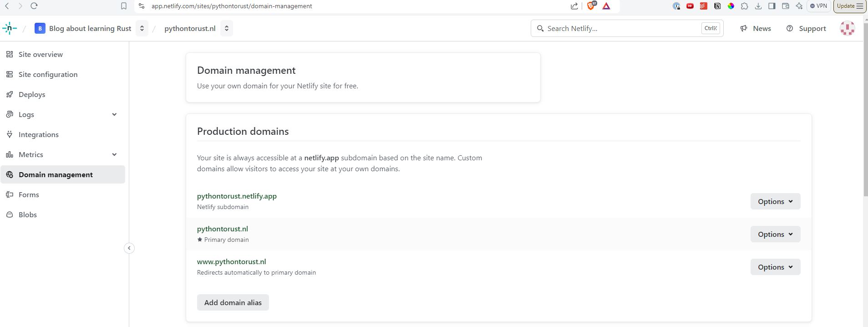Click the Netlify logo
This screenshot has width=868, height=327.
tap(10, 28)
